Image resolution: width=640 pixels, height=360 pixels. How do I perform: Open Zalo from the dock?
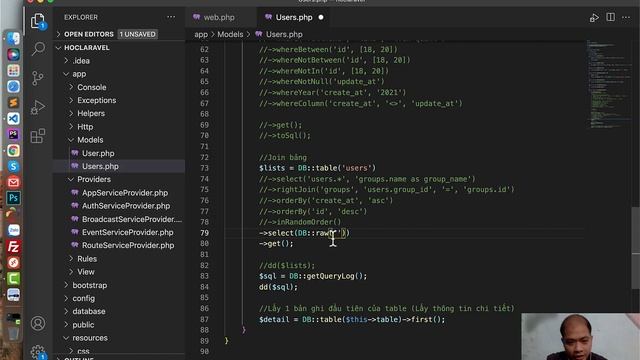13,231
